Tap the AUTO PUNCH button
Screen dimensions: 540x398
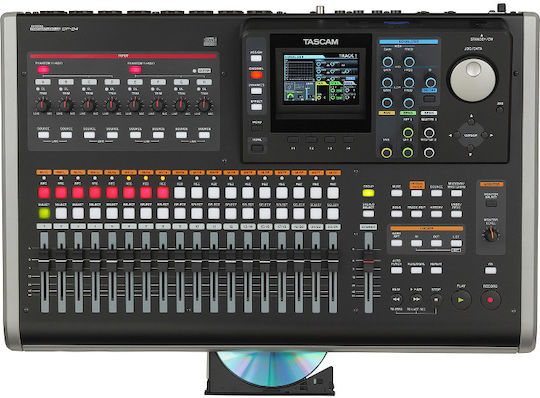coord(396,270)
